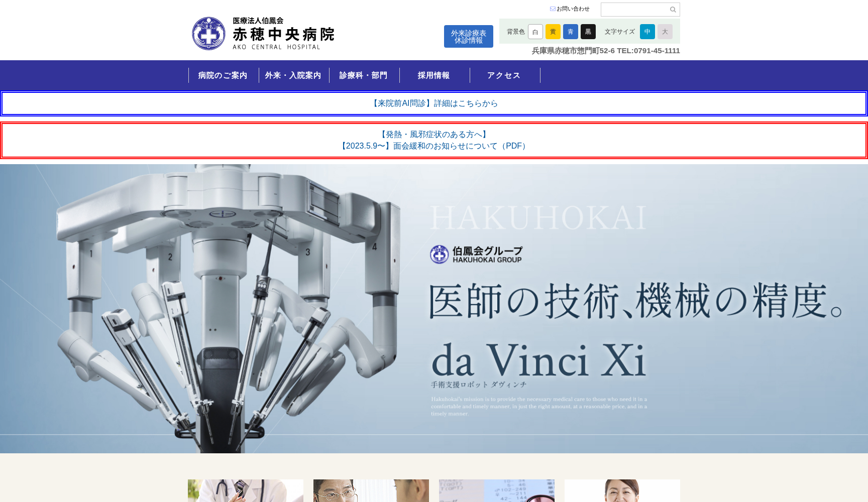Go to the アクセス page

(x=504, y=75)
